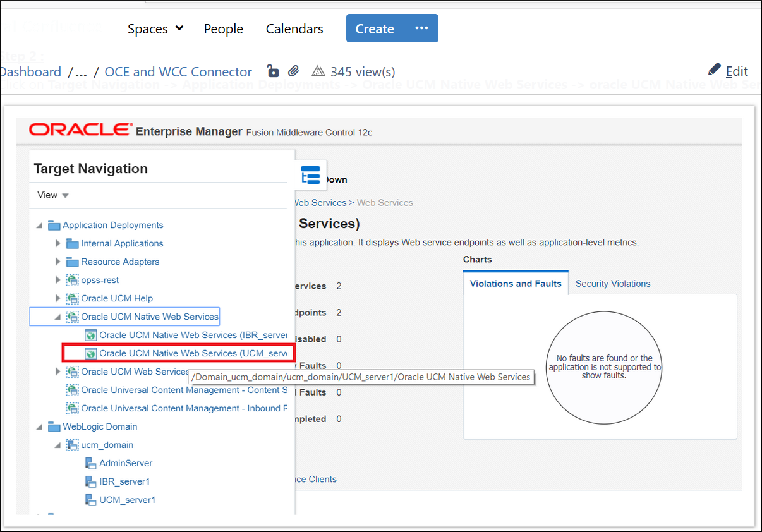Click the AdminServer server icon
This screenshot has height=532, width=762.
[90, 464]
